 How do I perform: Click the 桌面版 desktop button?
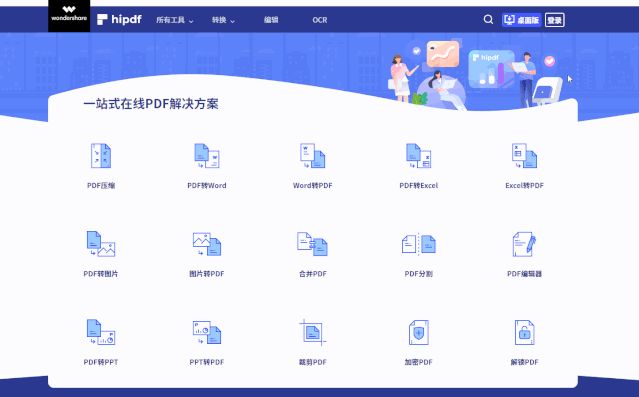click(x=521, y=20)
